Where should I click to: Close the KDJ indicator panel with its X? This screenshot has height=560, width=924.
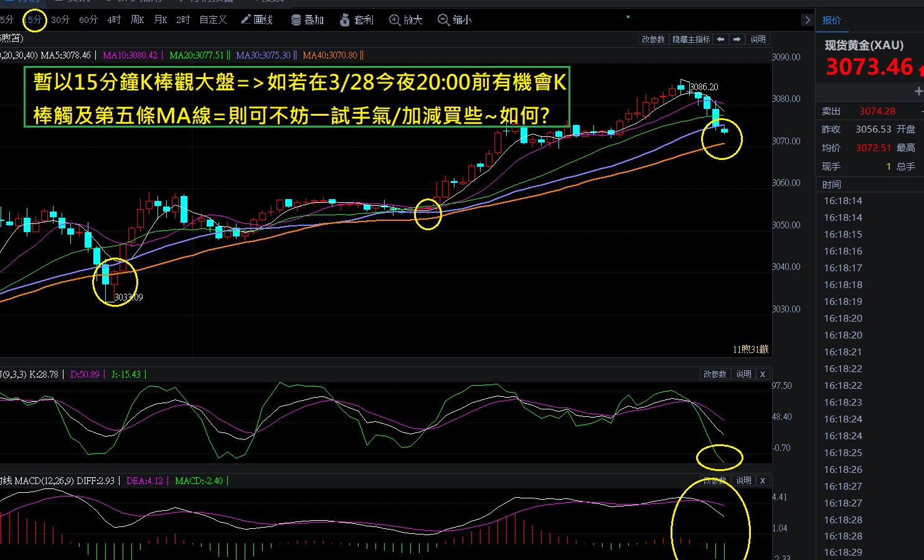pyautogui.click(x=762, y=374)
